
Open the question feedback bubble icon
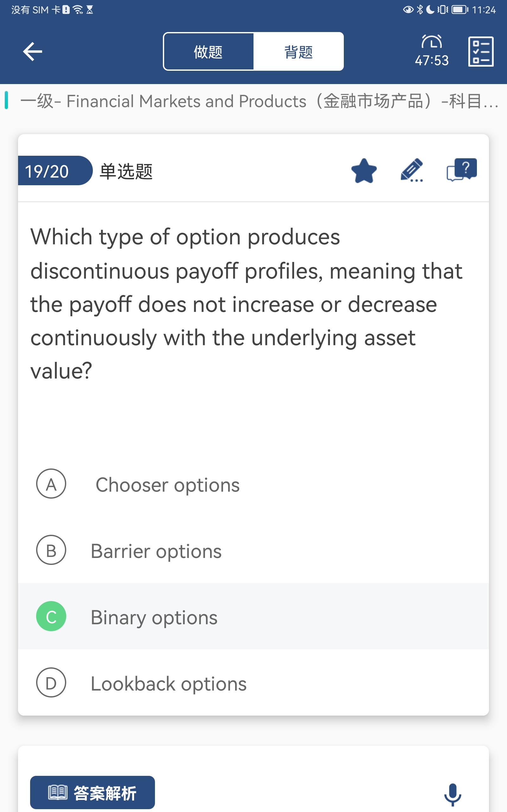pos(461,169)
